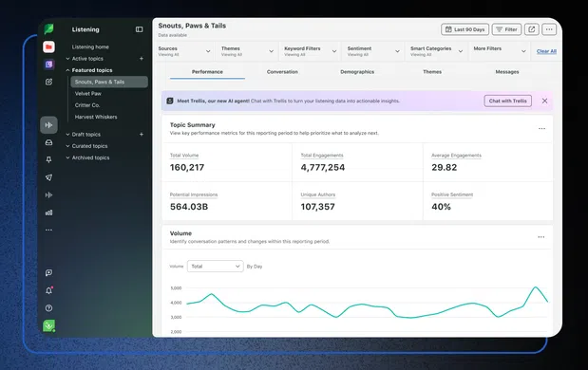Viewport: 588px width, 370px height.
Task: Select the Velvet Paw topic
Action: pos(87,94)
